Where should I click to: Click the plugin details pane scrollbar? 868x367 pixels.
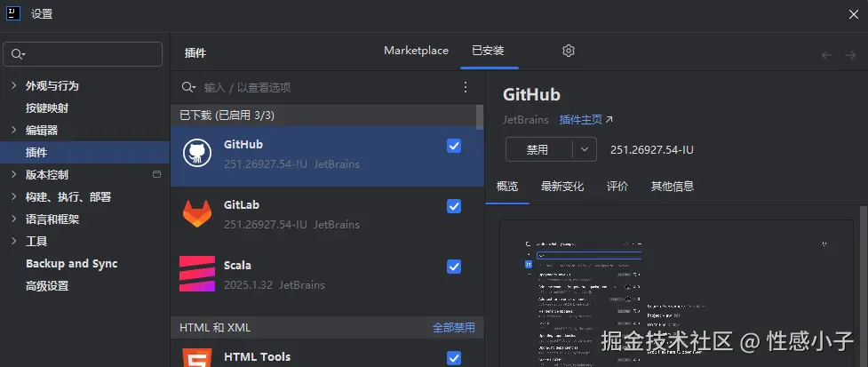click(864, 285)
